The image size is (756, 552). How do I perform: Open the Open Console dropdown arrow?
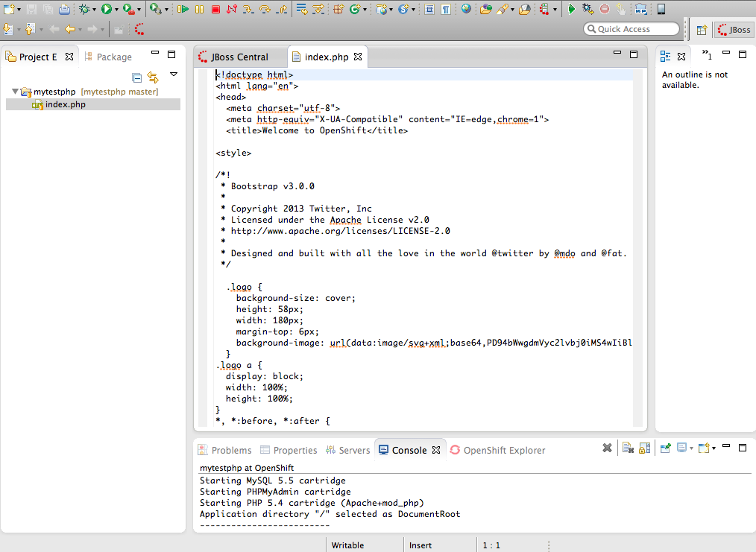coord(714,449)
